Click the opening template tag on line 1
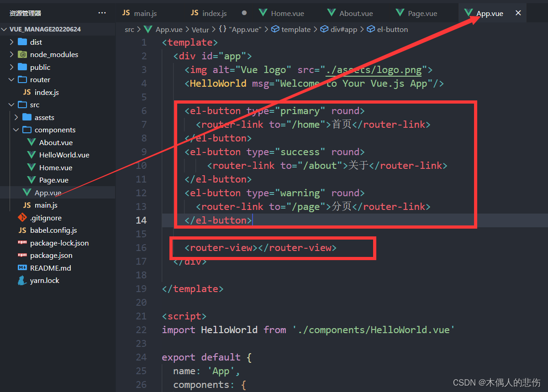 click(x=190, y=42)
